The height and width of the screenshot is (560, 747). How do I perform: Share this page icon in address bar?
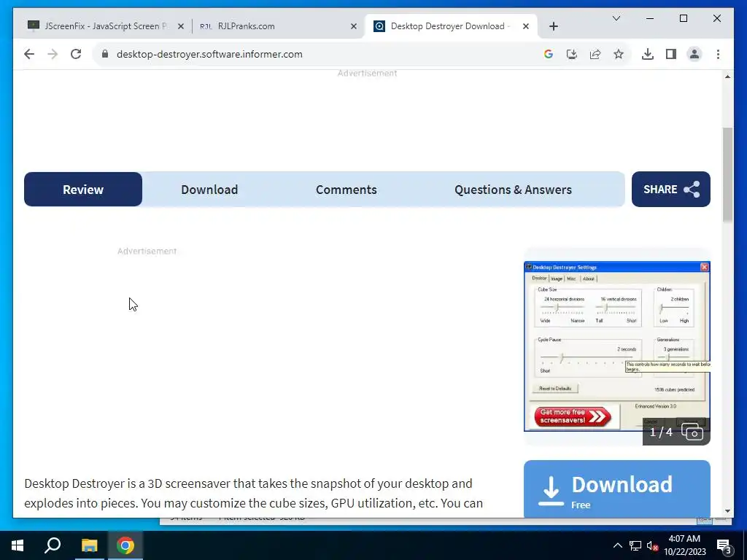click(595, 54)
